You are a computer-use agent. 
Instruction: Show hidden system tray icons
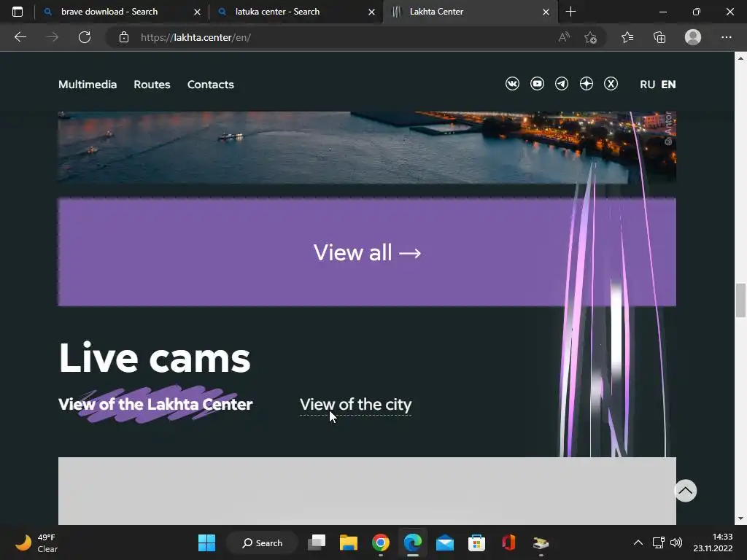638,542
